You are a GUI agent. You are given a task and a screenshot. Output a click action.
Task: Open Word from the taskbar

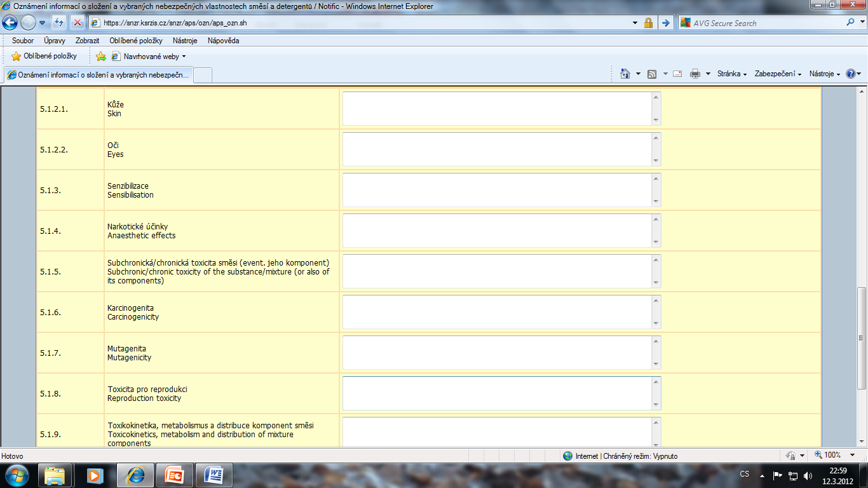tap(214, 475)
